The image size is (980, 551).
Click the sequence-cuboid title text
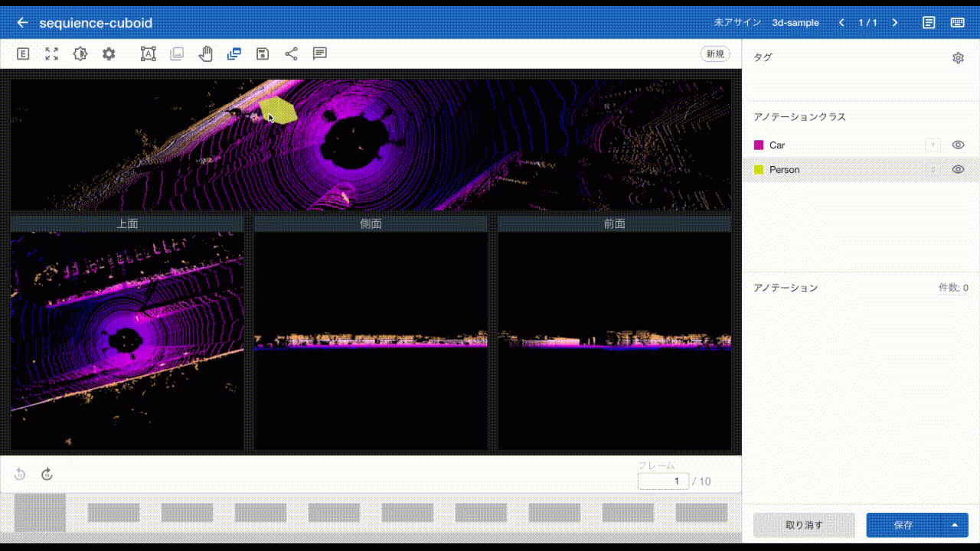96,23
